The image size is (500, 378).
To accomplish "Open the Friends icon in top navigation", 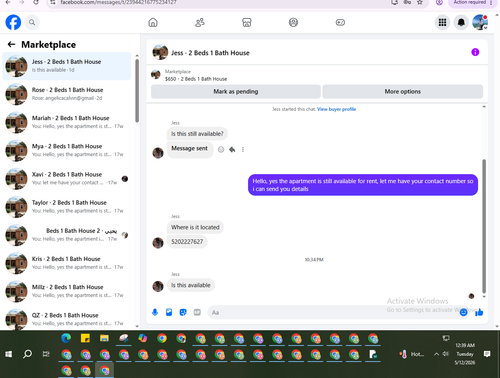I will [x=200, y=22].
